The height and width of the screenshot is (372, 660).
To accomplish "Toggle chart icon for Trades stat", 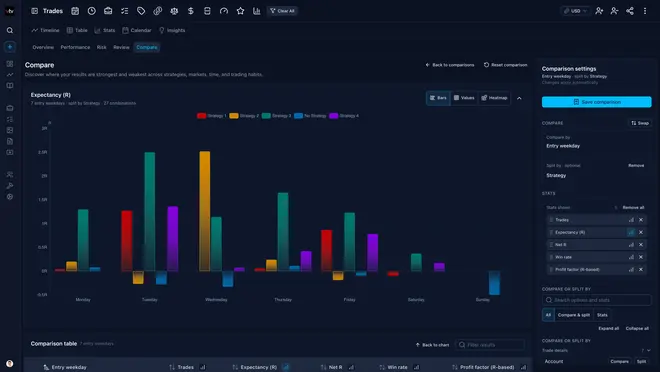I will tap(631, 220).
